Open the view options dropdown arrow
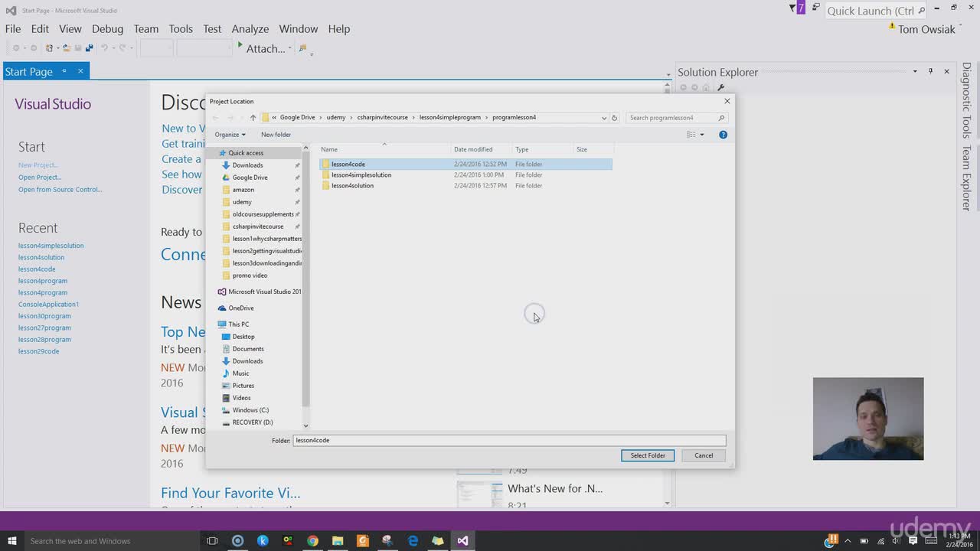980x551 pixels. point(702,135)
